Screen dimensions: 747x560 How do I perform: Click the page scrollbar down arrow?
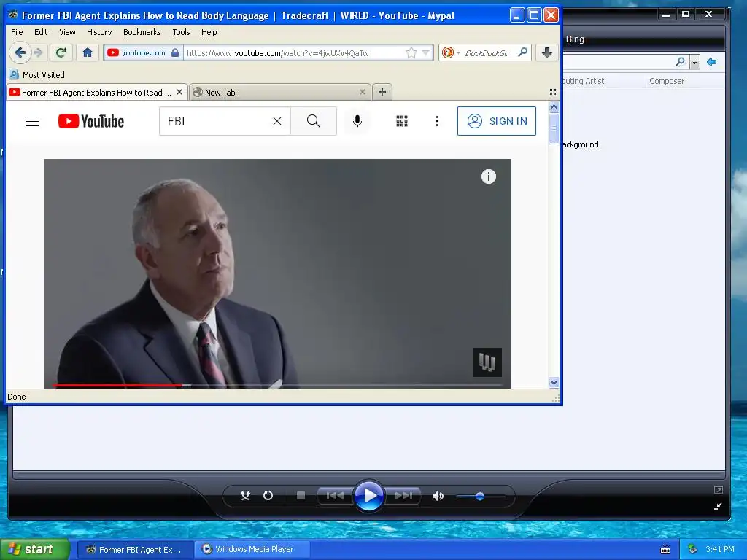[x=554, y=382]
